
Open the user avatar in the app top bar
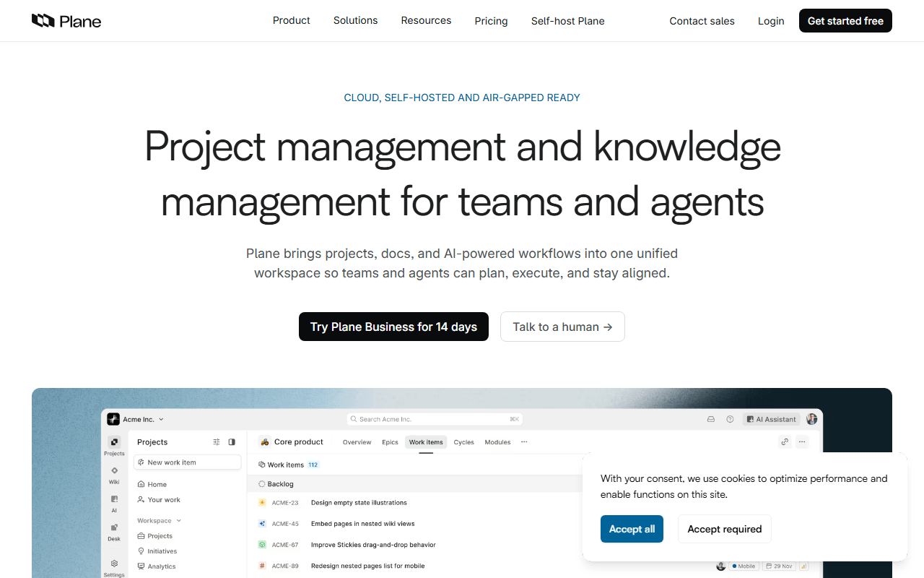click(812, 419)
